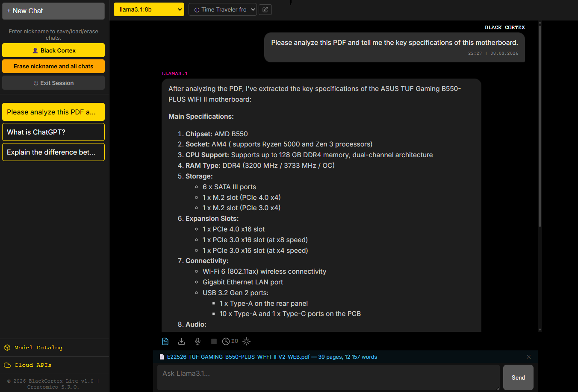Send the message

pyautogui.click(x=518, y=377)
